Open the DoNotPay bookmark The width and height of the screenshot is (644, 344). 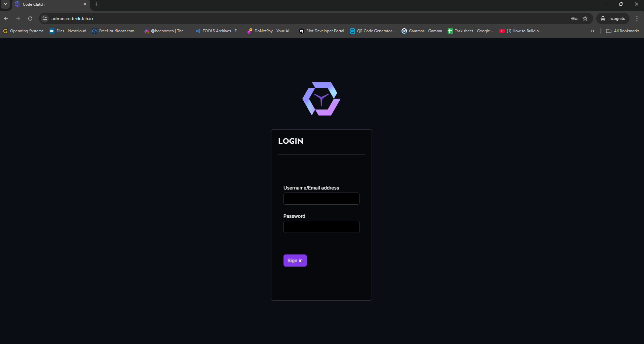(269, 31)
